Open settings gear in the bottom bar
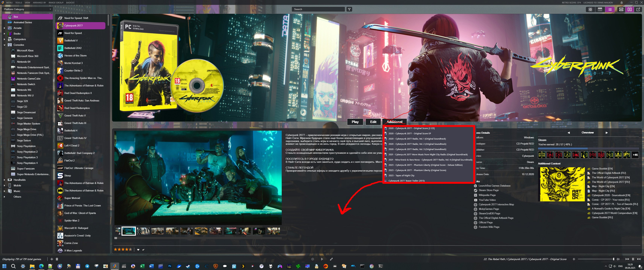 click(312, 259)
